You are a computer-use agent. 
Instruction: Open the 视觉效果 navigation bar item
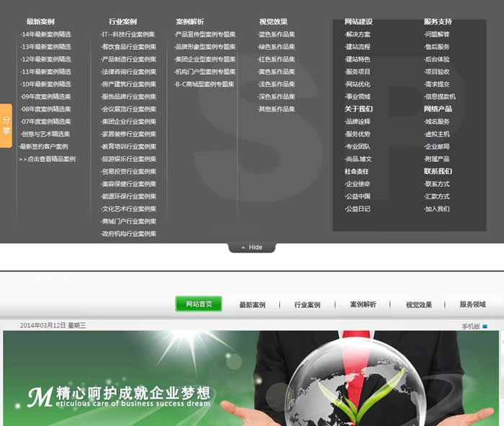pyautogui.click(x=419, y=305)
